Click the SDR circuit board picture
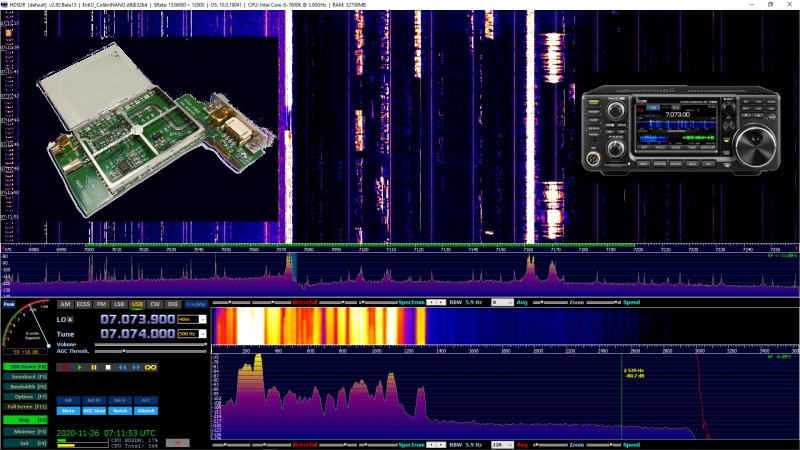 click(156, 130)
